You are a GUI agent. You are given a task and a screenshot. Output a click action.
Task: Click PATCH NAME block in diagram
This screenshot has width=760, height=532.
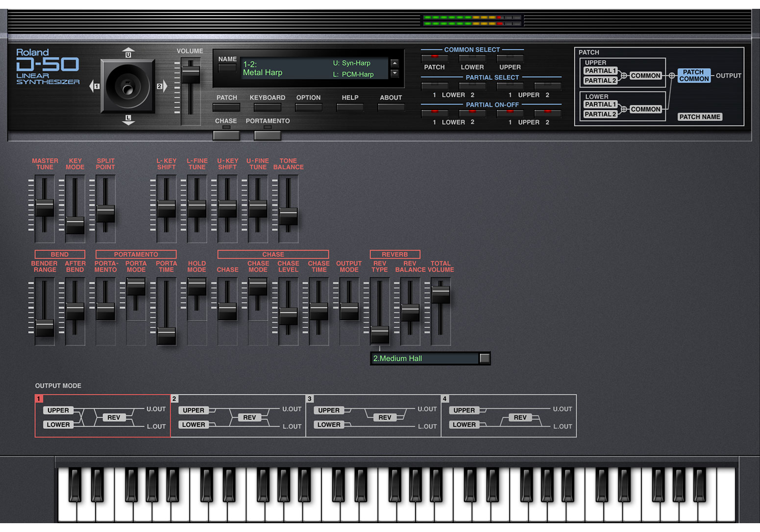[x=700, y=117]
